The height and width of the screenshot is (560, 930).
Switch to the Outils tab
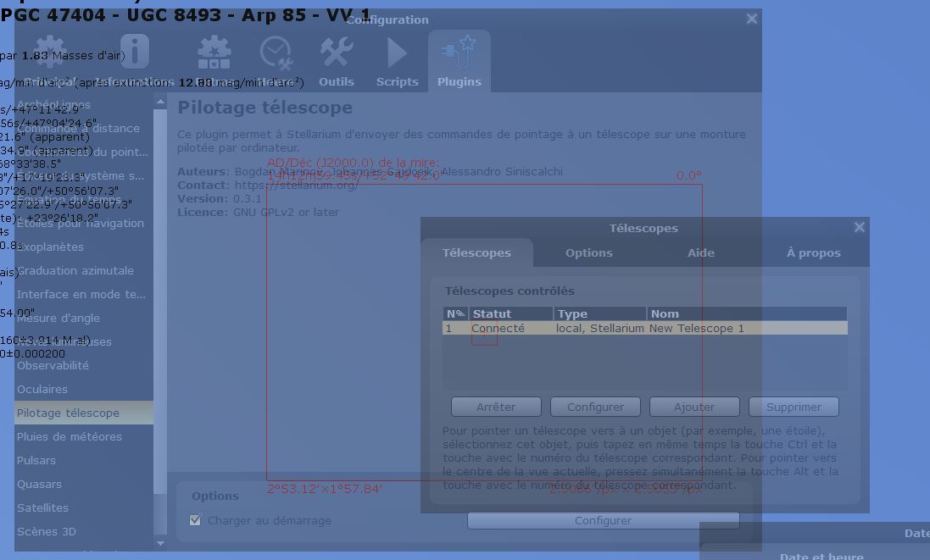(337, 62)
